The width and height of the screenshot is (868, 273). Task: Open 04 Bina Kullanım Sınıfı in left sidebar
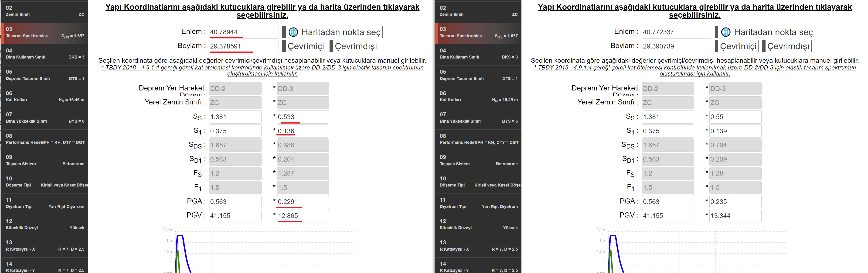(x=44, y=55)
